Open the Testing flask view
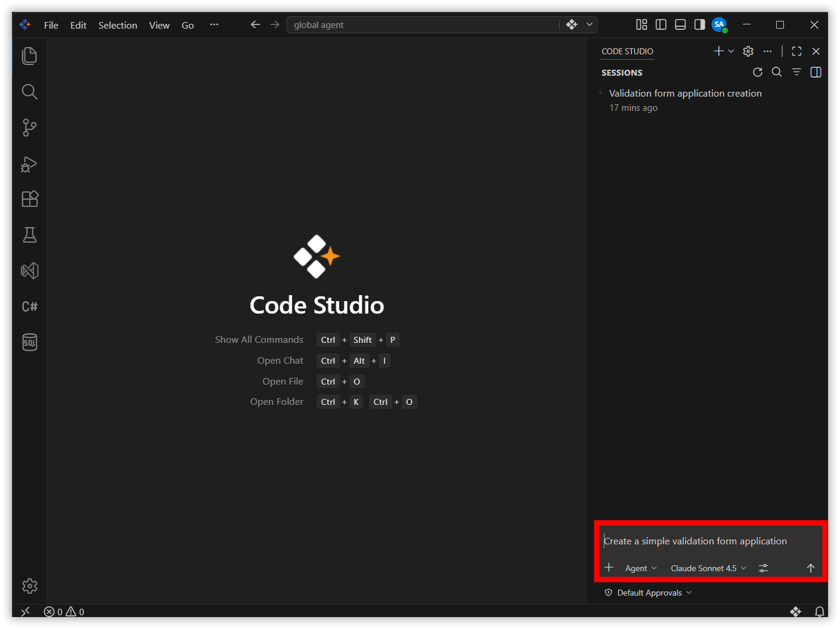Image resolution: width=840 pixels, height=629 pixels. click(29, 235)
